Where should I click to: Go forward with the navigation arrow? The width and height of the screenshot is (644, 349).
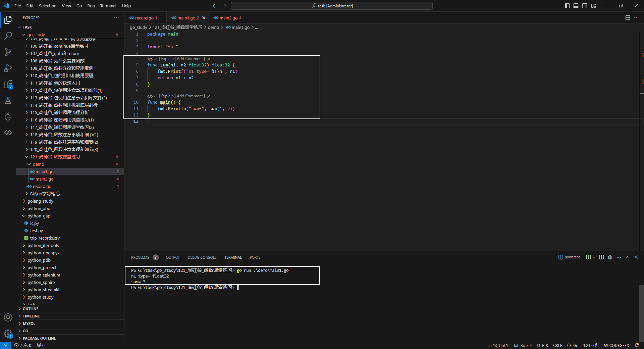(x=224, y=6)
